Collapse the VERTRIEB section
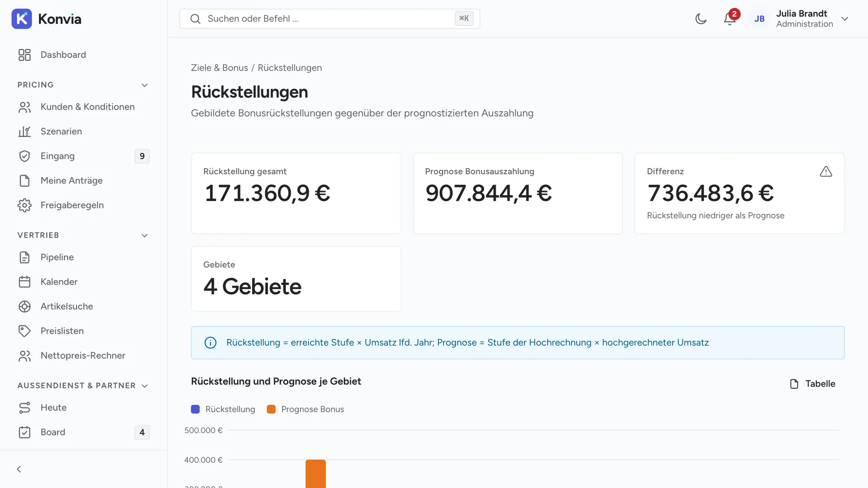This screenshot has height=488, width=868. [145, 235]
